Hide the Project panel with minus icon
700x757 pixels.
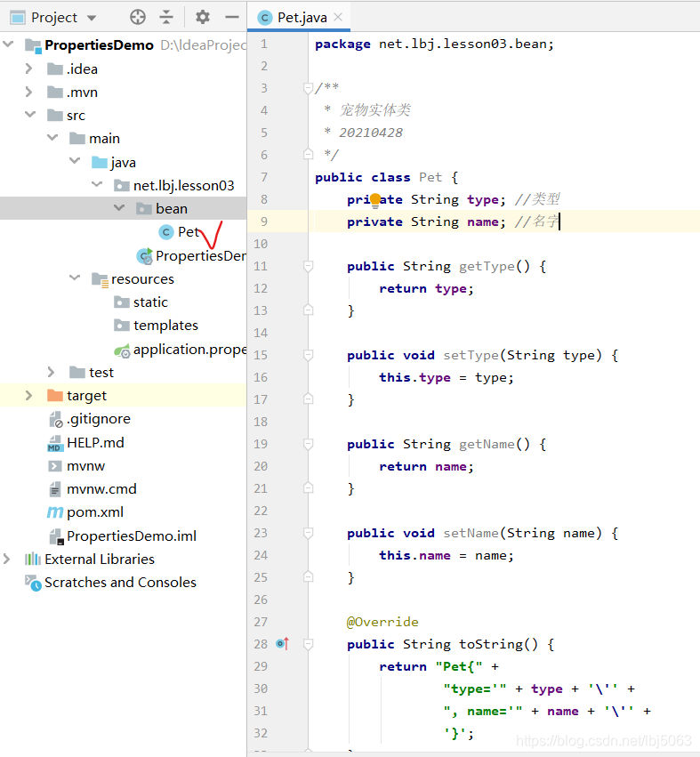point(232,18)
